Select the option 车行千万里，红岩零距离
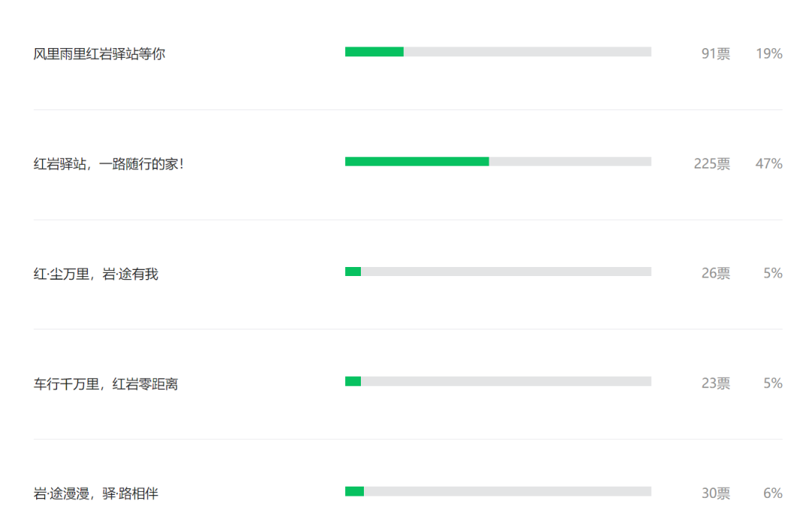 point(106,384)
